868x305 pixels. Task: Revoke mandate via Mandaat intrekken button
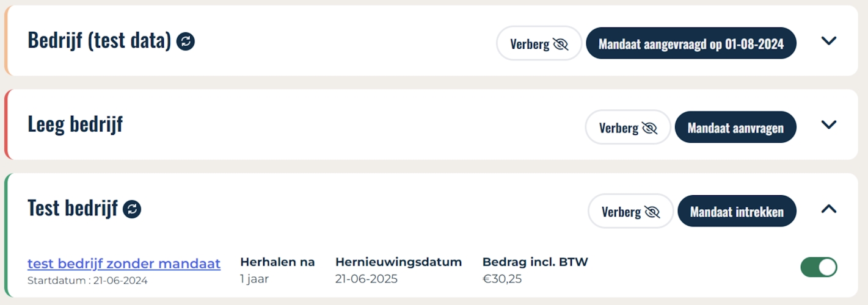(x=737, y=211)
